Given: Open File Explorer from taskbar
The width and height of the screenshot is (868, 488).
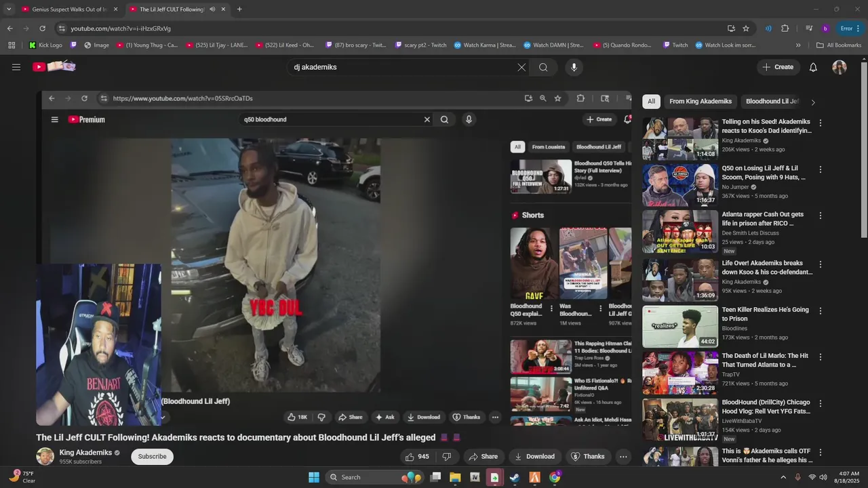Looking at the screenshot, I should pos(455,477).
